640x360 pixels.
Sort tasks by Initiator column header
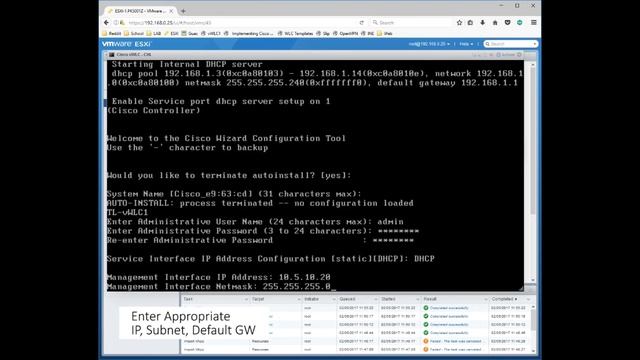[311, 299]
